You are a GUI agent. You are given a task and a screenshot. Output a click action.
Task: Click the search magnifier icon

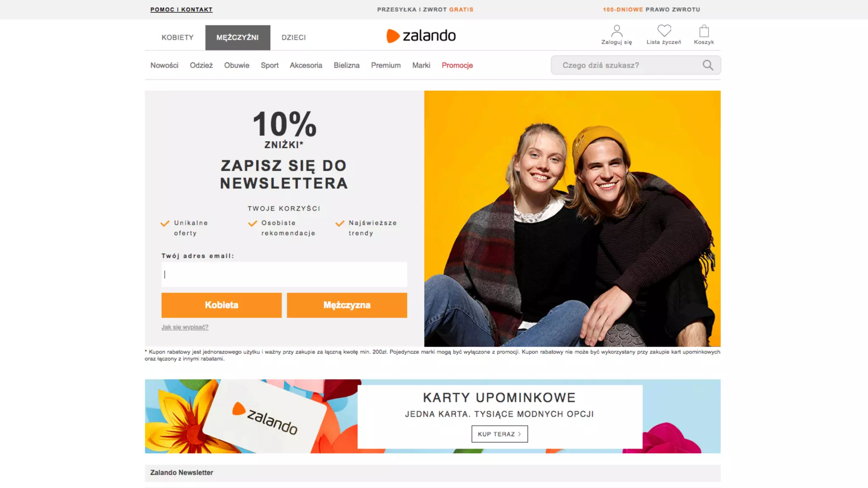tap(708, 65)
